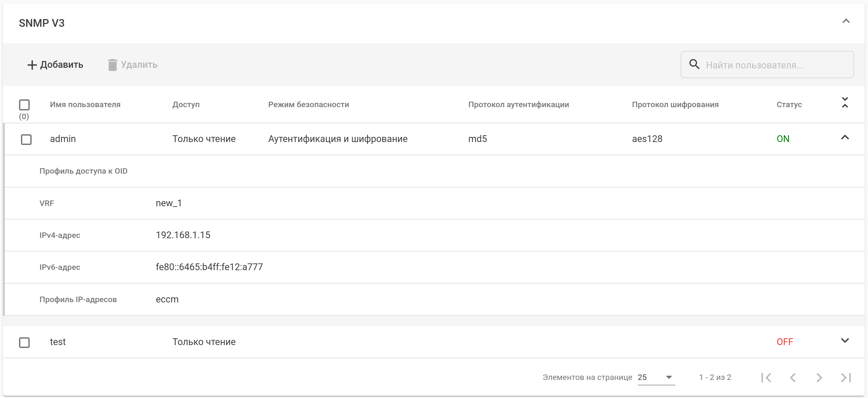Collapse all rows via header double-chevron icon

tap(845, 103)
